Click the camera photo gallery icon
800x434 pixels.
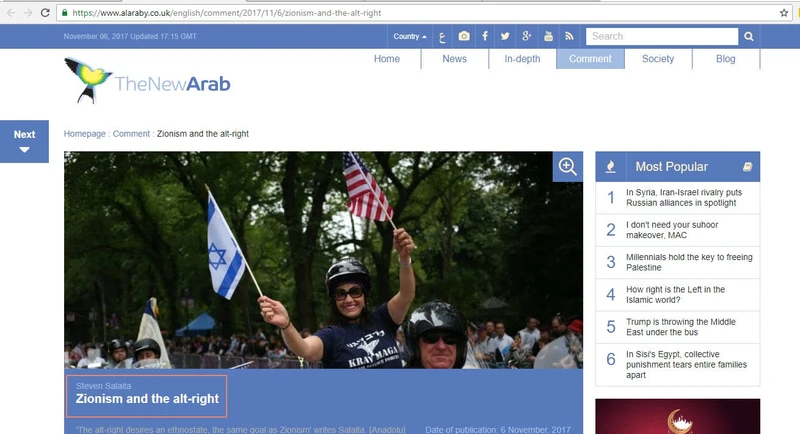point(464,36)
